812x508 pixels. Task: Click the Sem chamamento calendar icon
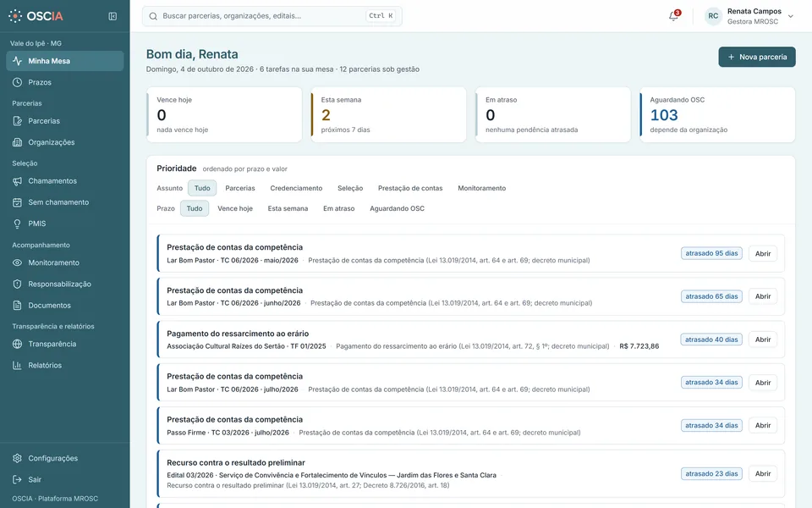tap(17, 202)
